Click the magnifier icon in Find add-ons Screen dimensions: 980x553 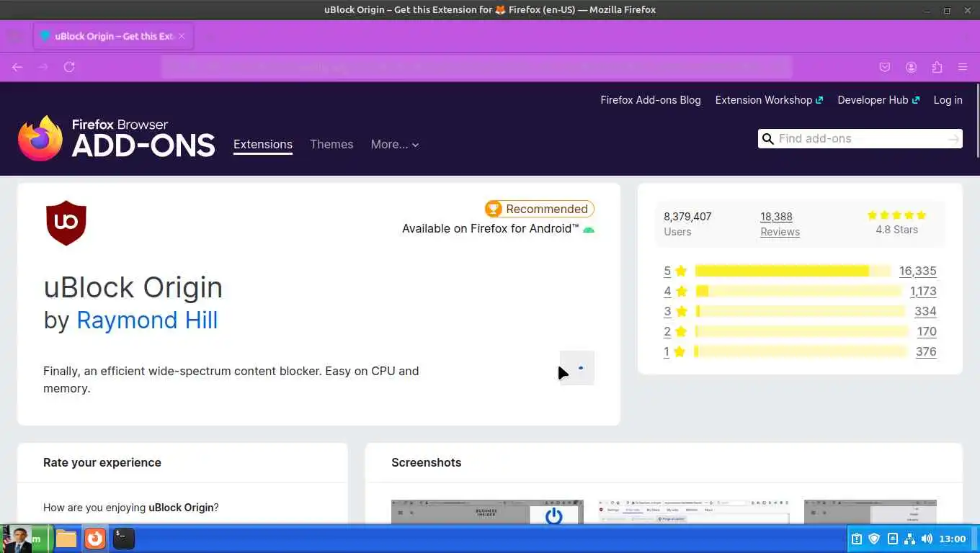click(x=768, y=139)
